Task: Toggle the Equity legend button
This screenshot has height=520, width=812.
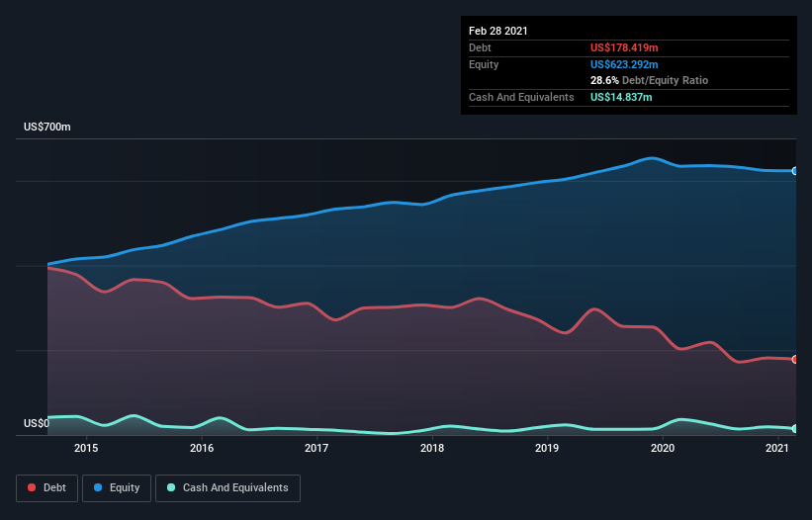Action: point(117,488)
